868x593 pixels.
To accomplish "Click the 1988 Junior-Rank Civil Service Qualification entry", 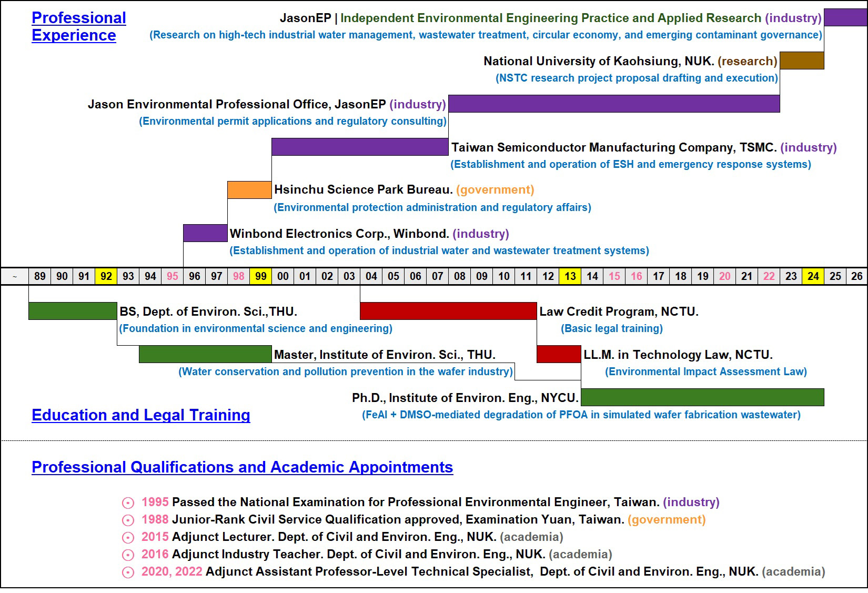I will pyautogui.click(x=413, y=519).
